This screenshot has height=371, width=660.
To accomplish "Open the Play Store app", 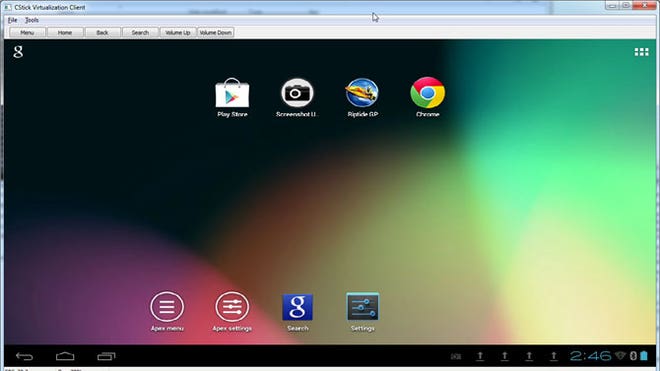I will click(x=232, y=97).
